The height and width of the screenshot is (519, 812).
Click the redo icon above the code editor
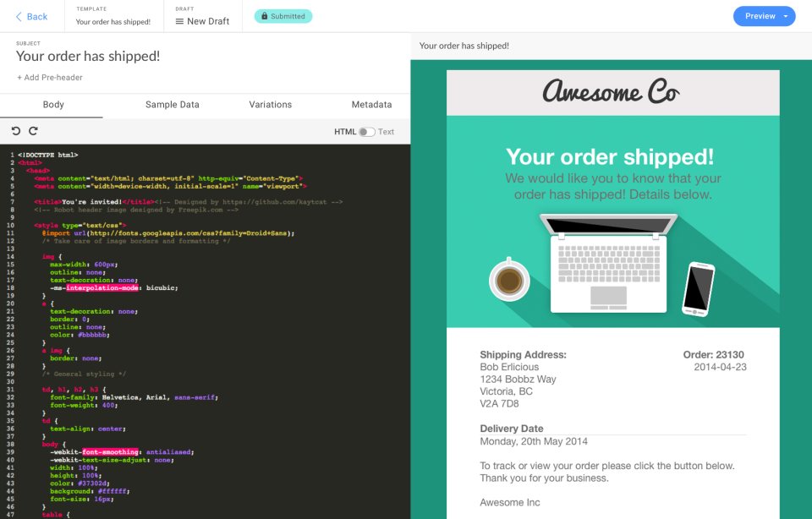[x=33, y=131]
